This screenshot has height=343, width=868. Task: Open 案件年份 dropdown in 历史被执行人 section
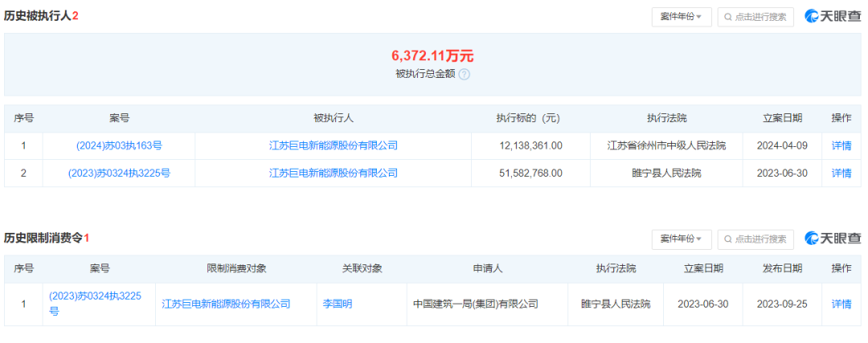[x=682, y=17]
